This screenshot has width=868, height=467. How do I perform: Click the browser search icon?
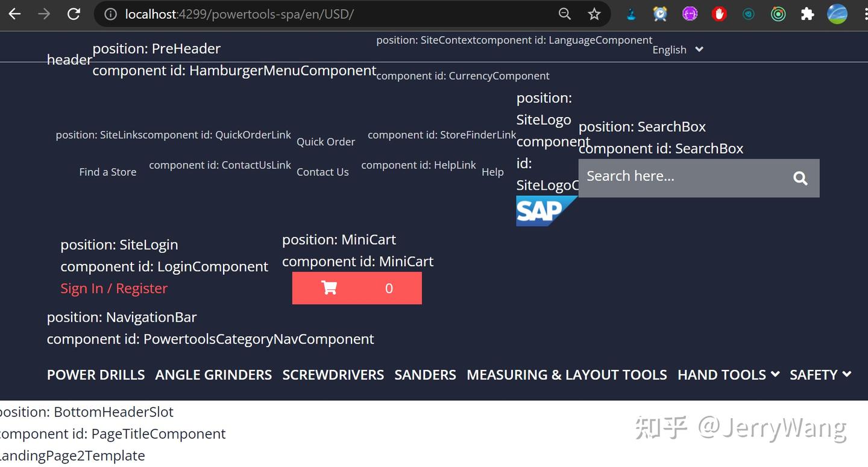(x=564, y=13)
